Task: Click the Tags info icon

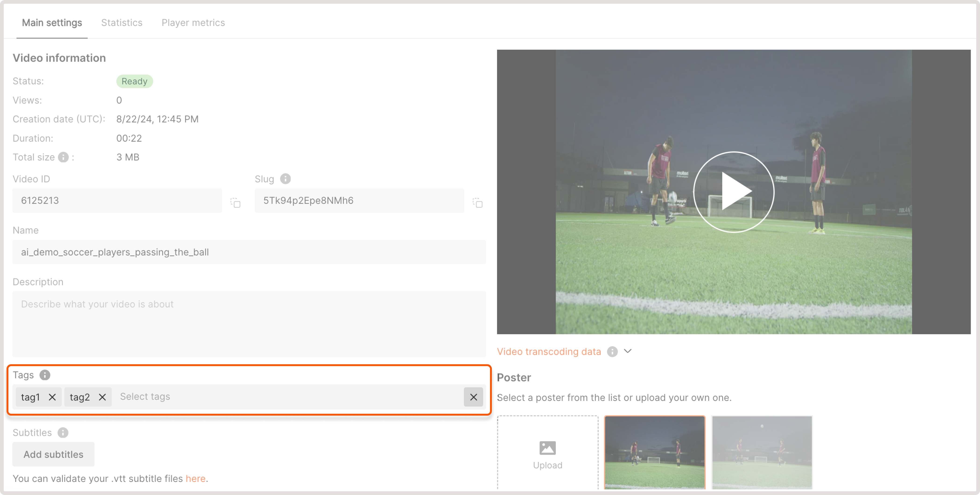Action: click(45, 375)
